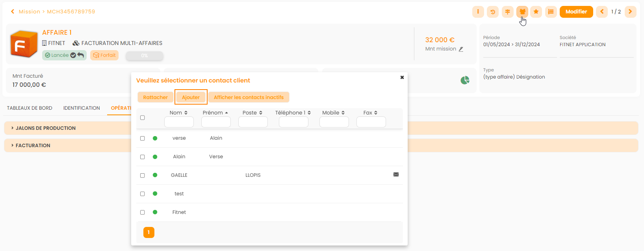Click the star favorite icon
Screen dimensions: 644x251
pyautogui.click(x=536, y=12)
